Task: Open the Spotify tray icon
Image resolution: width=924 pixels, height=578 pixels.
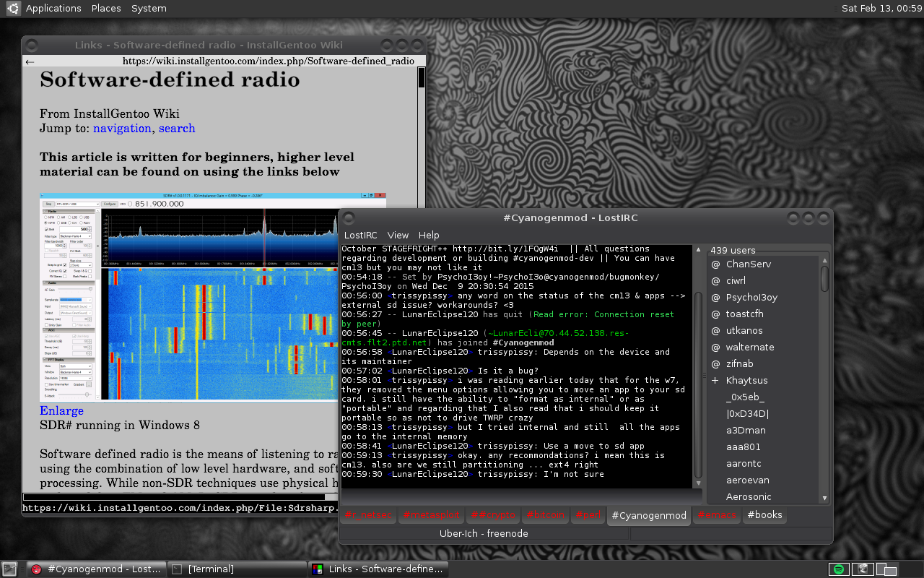Action: click(839, 569)
